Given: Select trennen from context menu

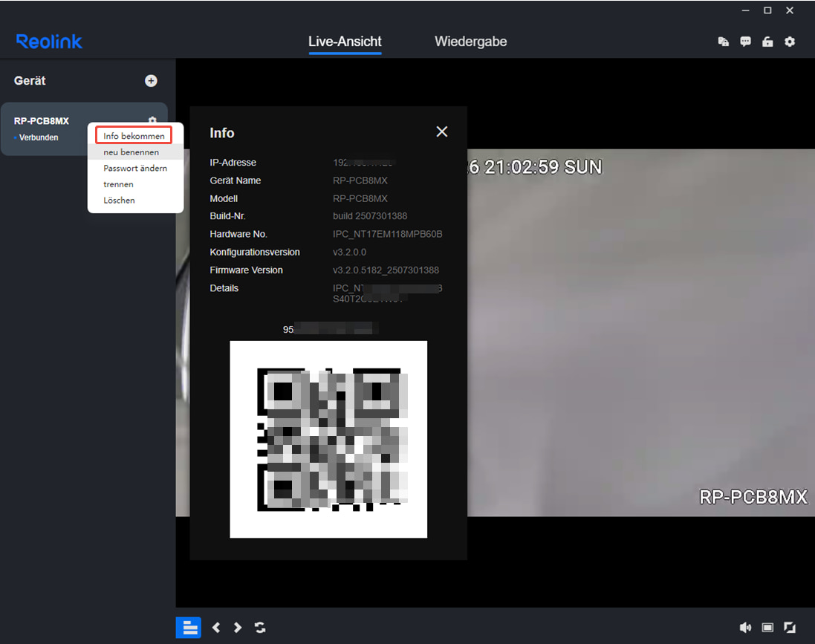Looking at the screenshot, I should 136,184.
